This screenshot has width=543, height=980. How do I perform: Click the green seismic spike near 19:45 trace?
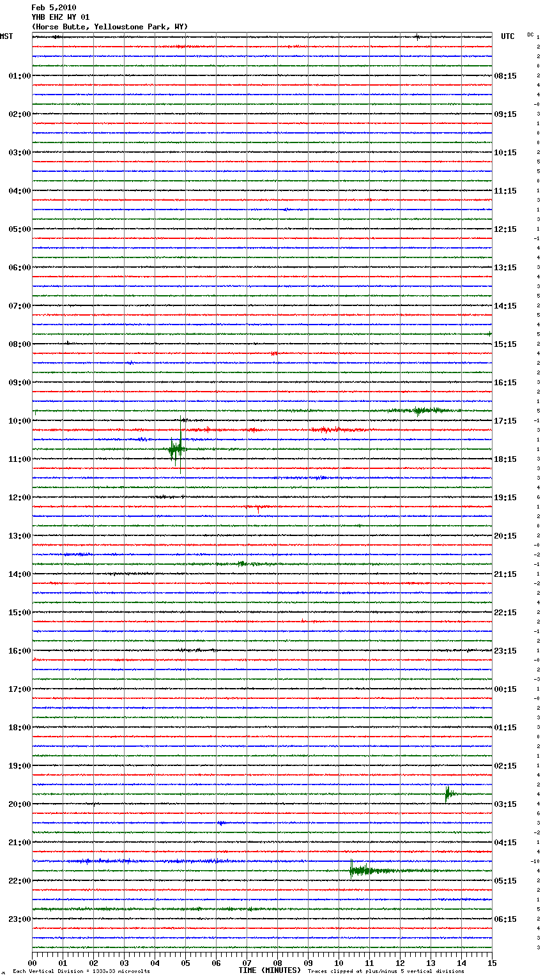[x=449, y=794]
